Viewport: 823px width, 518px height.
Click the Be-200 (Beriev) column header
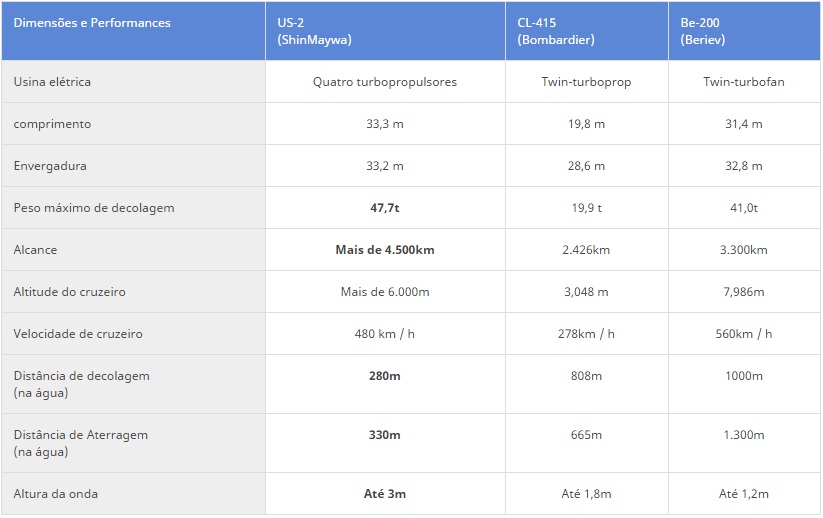click(714, 31)
